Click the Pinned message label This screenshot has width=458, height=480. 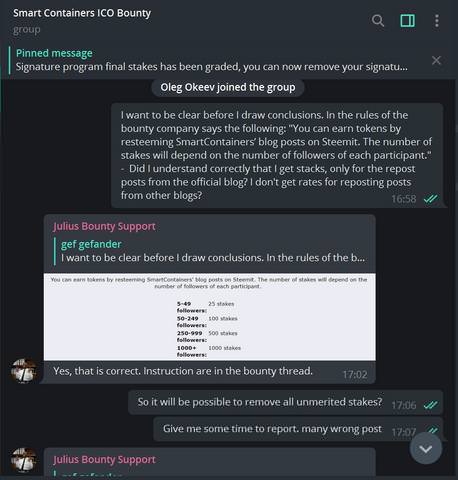coord(54,53)
